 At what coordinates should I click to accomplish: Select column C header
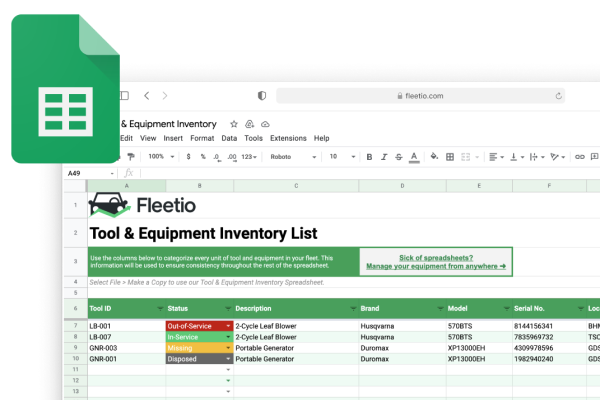click(x=296, y=186)
